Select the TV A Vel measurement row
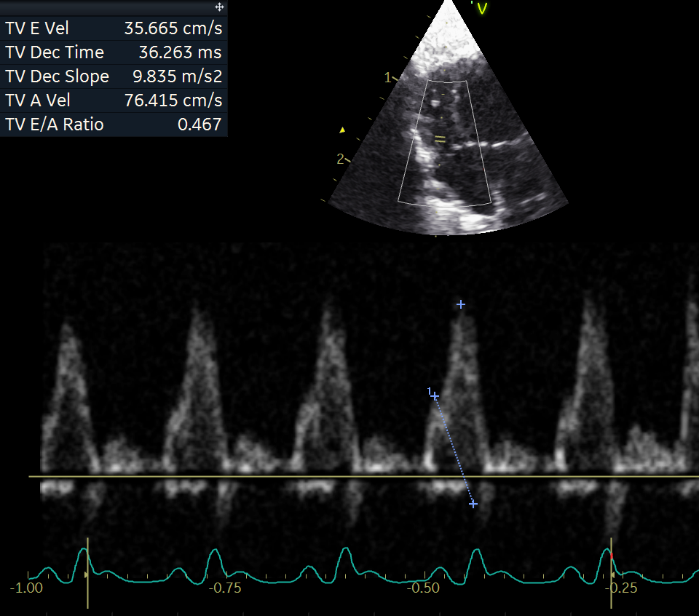The height and width of the screenshot is (616, 699). coord(114,100)
